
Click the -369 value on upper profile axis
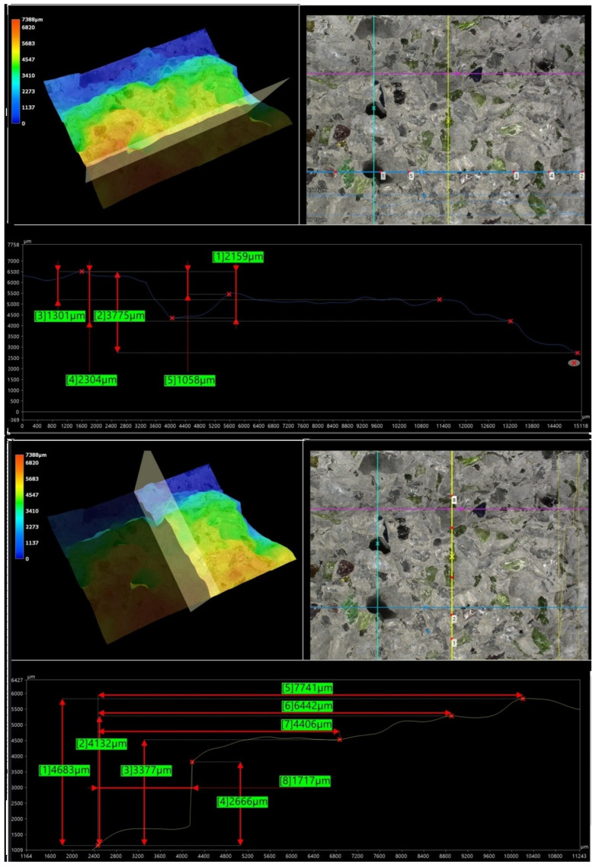pos(13,419)
